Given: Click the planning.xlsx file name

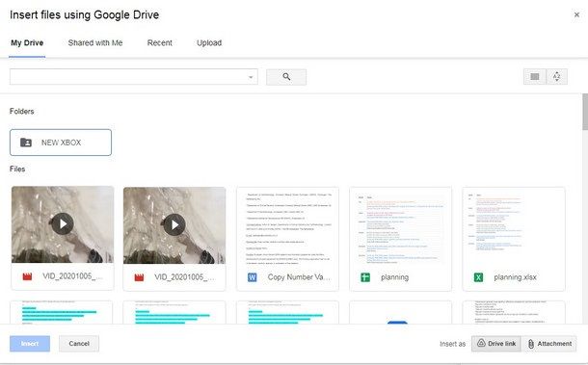Looking at the screenshot, I should 516,277.
